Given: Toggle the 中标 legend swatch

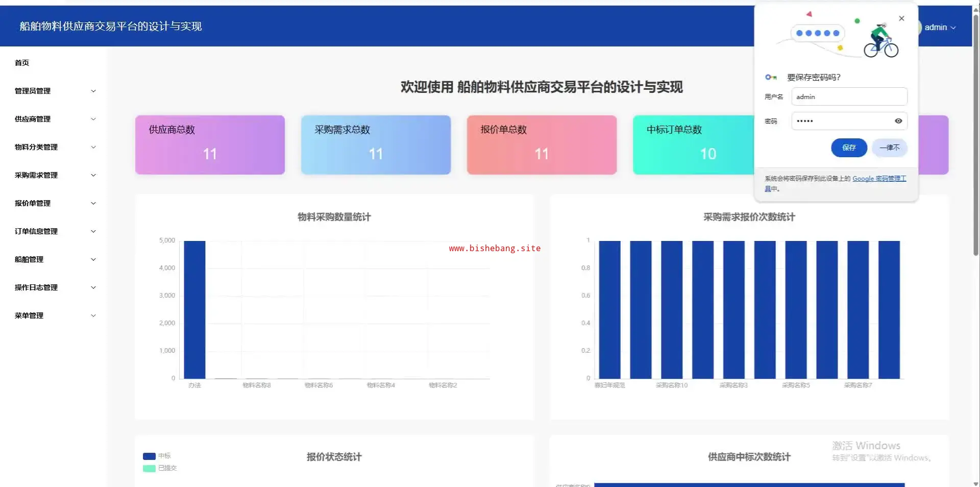Looking at the screenshot, I should click(149, 456).
